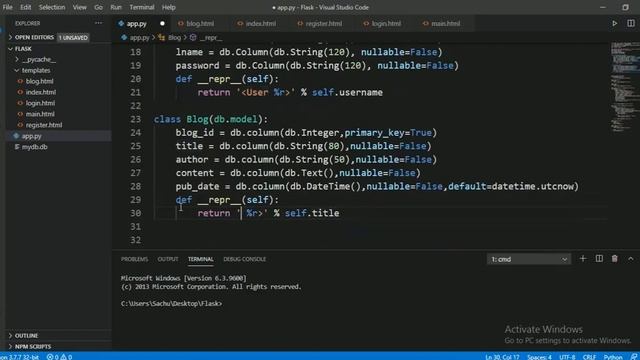Select the Terminal panel tab
This screenshot has width=640, height=360.
200,259
